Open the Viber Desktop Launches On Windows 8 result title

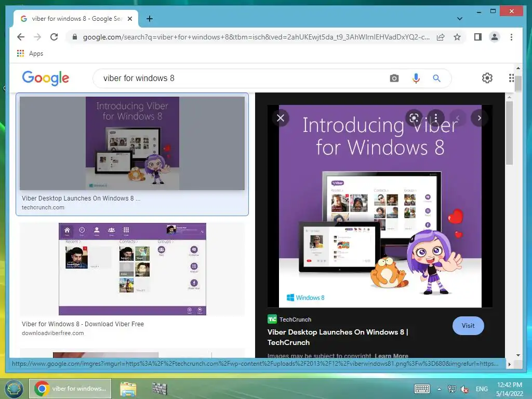[x=81, y=198]
